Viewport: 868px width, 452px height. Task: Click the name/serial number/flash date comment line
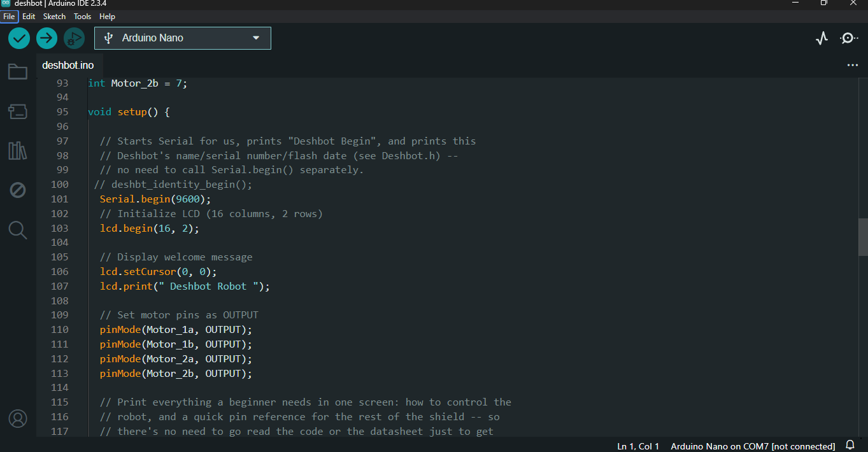[279, 156]
